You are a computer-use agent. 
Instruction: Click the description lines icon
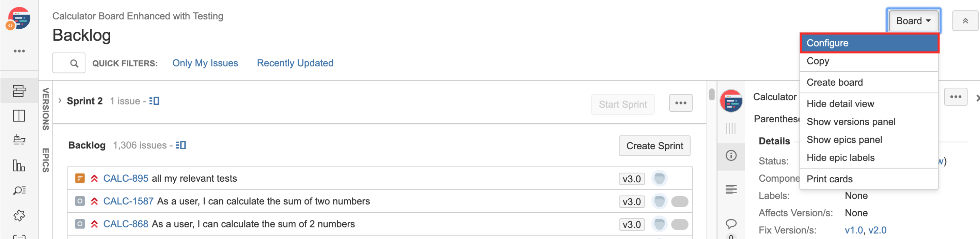pos(731,189)
